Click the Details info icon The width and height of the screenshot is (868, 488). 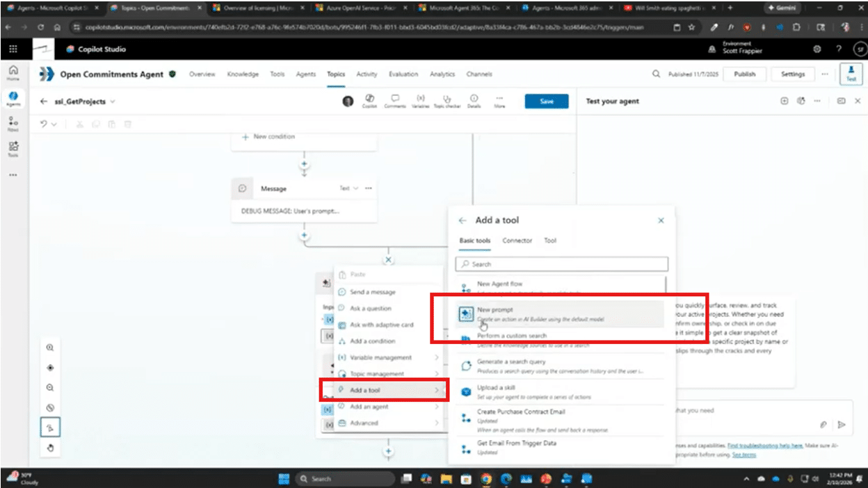click(x=474, y=101)
